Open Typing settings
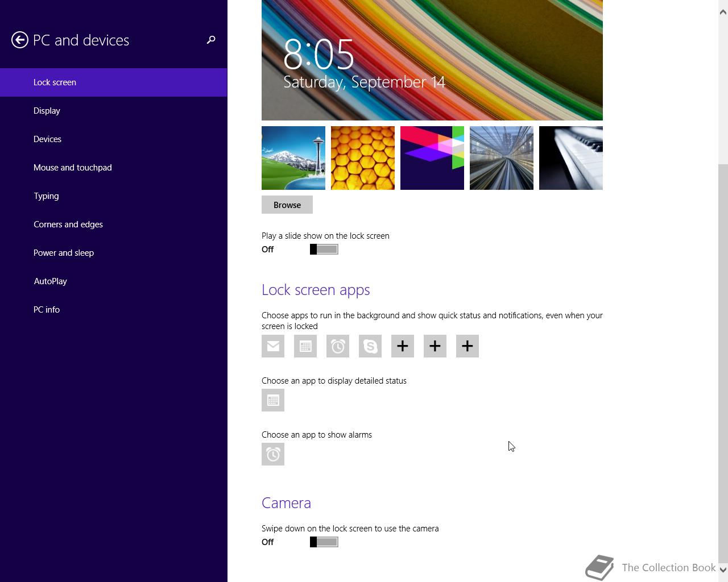The image size is (728, 582). coord(114,196)
